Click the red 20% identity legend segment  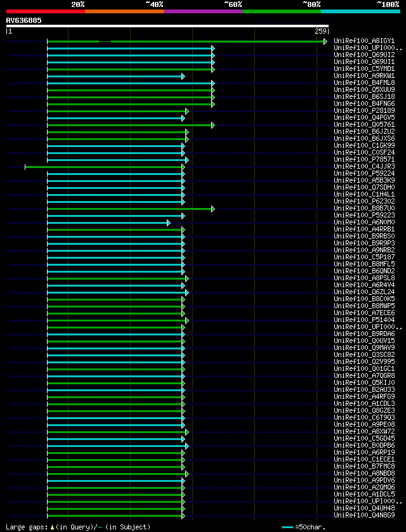46,11
